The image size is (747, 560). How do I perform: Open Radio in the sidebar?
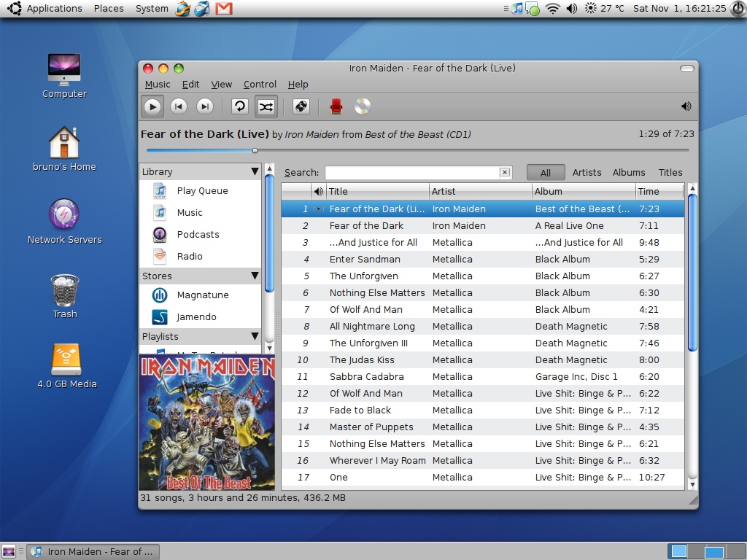tap(201, 256)
